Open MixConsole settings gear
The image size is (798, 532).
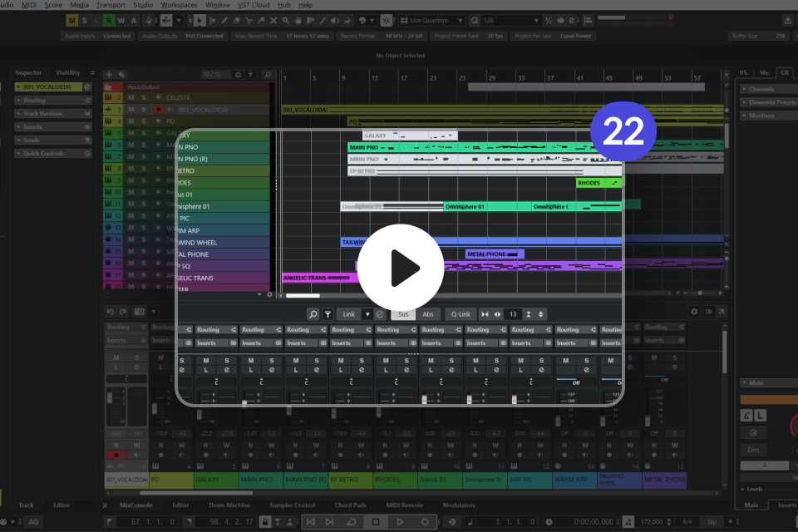click(x=694, y=312)
